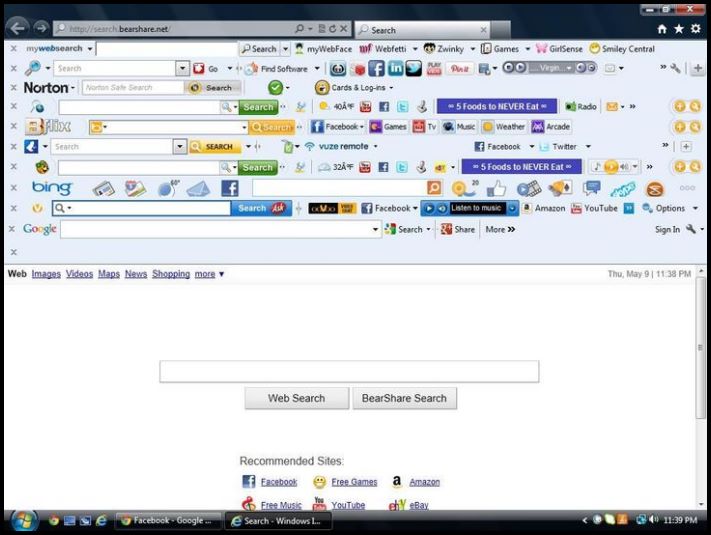Image resolution: width=711 pixels, height=535 pixels.
Task: Open browser Home icon
Action: [662, 29]
